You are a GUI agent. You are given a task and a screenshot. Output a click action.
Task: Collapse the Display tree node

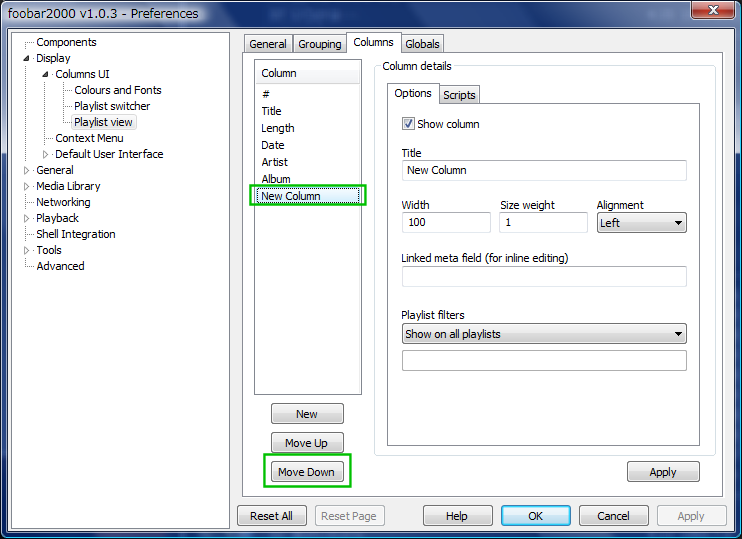click(x=26, y=58)
